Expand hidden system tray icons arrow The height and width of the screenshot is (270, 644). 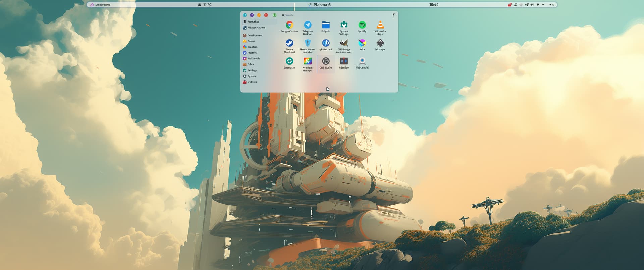(543, 5)
